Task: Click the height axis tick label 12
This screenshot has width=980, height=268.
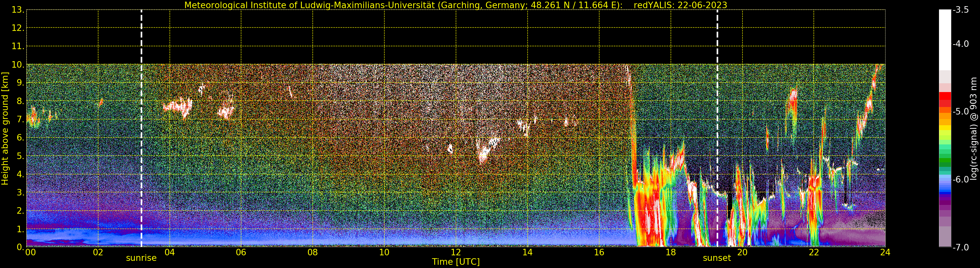Action: coord(18,28)
